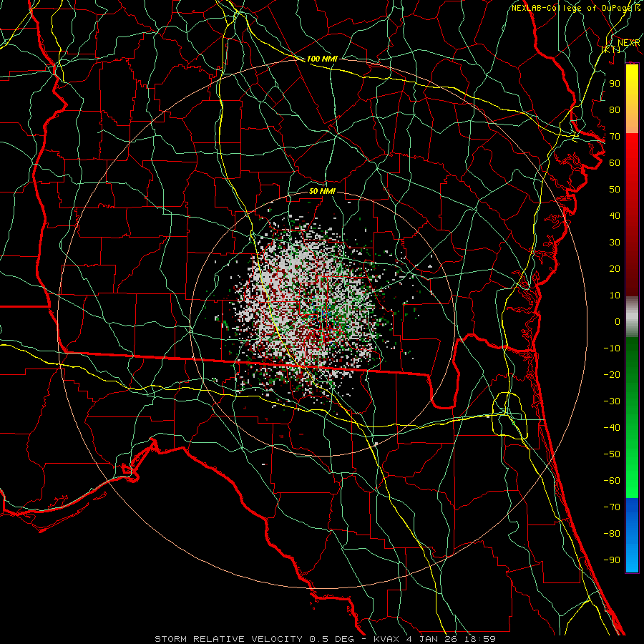Click the 80 value on velocity scale
644x644 pixels.
pyautogui.click(x=615, y=109)
